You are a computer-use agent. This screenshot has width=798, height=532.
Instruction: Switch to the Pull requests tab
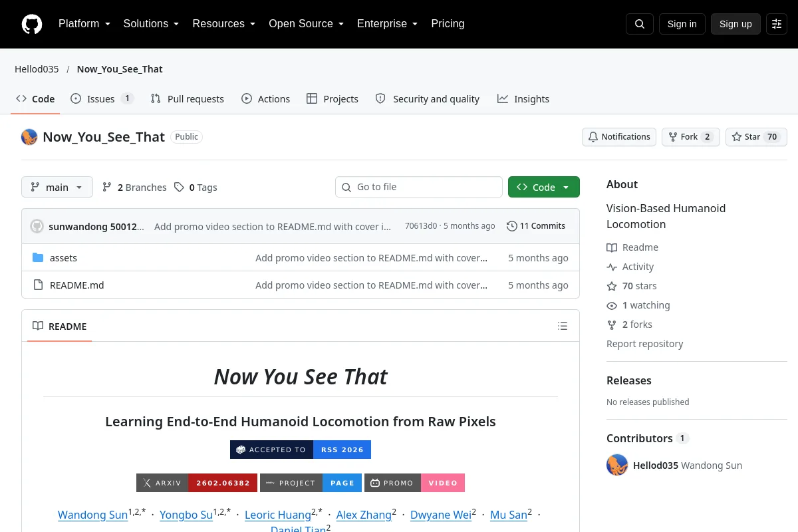tap(188, 99)
